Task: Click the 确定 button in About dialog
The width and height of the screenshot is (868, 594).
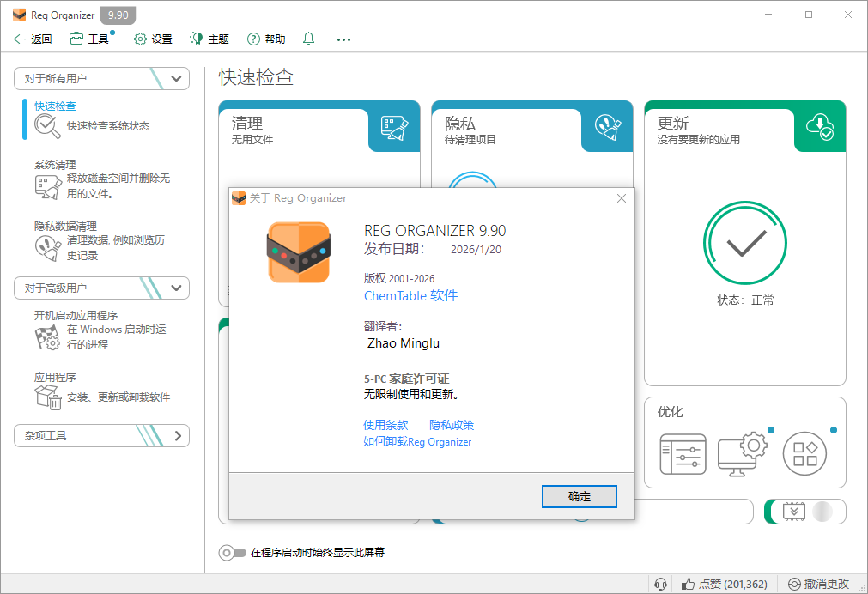Action: (579, 496)
